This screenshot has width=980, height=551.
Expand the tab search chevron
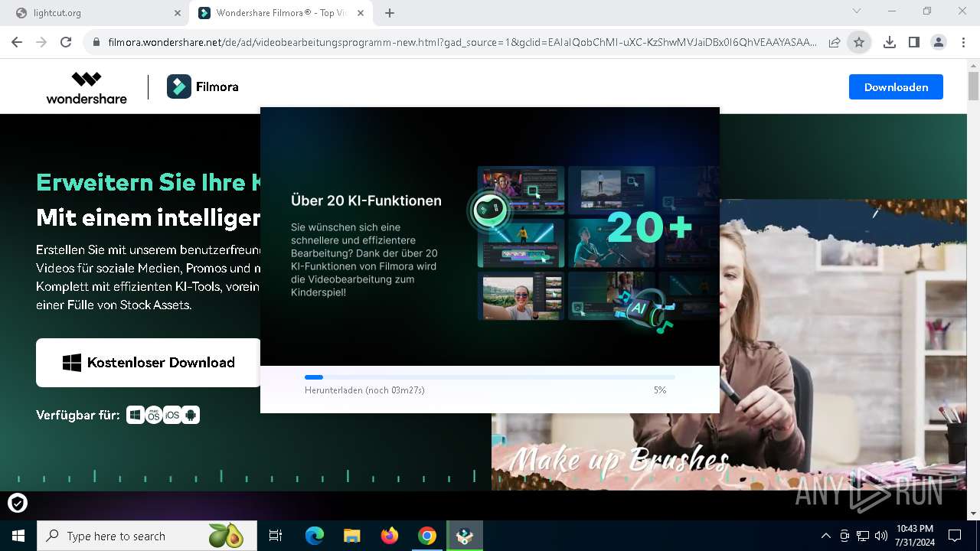coord(857,11)
